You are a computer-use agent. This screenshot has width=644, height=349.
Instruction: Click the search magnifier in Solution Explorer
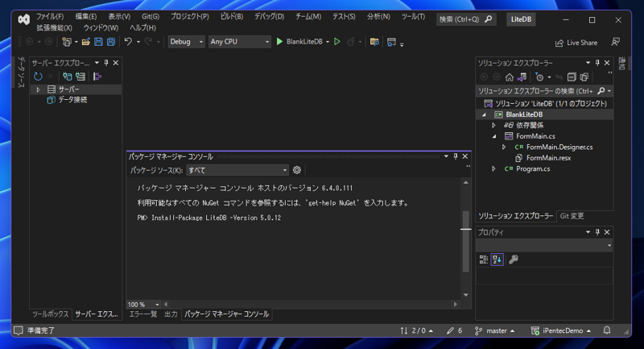pos(601,91)
